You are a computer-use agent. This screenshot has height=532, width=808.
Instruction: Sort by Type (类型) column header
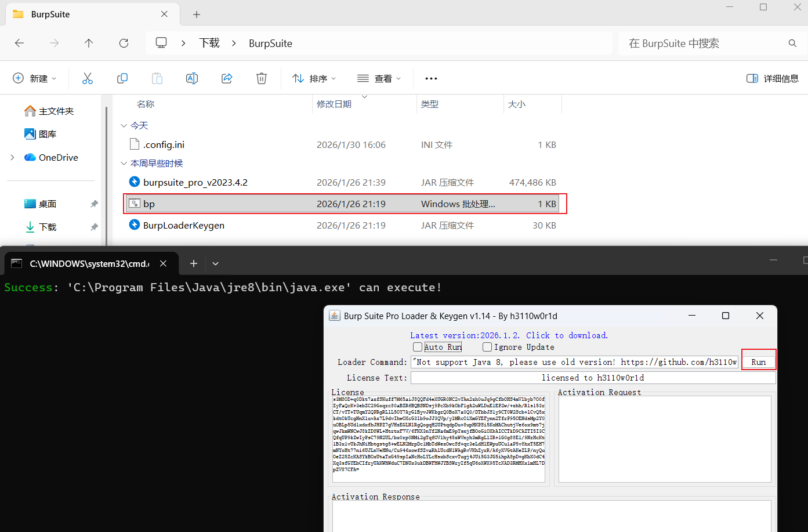point(430,104)
